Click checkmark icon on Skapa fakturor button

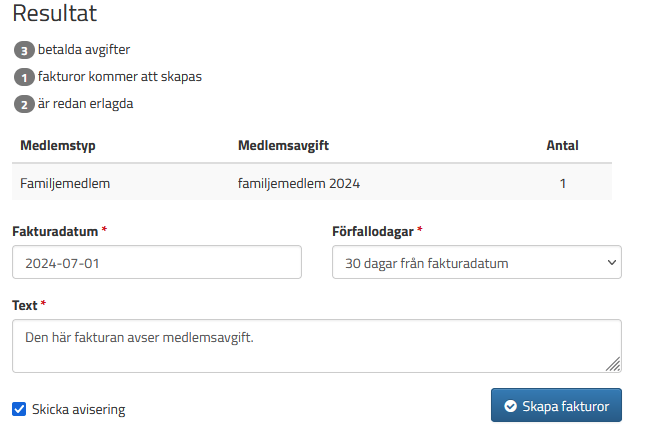[510, 406]
